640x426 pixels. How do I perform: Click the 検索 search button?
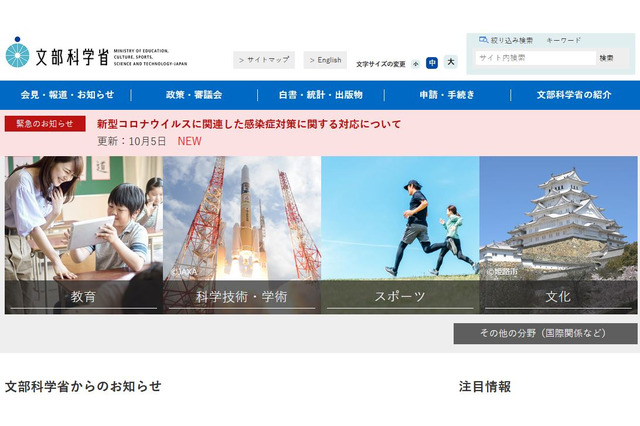tap(606, 58)
